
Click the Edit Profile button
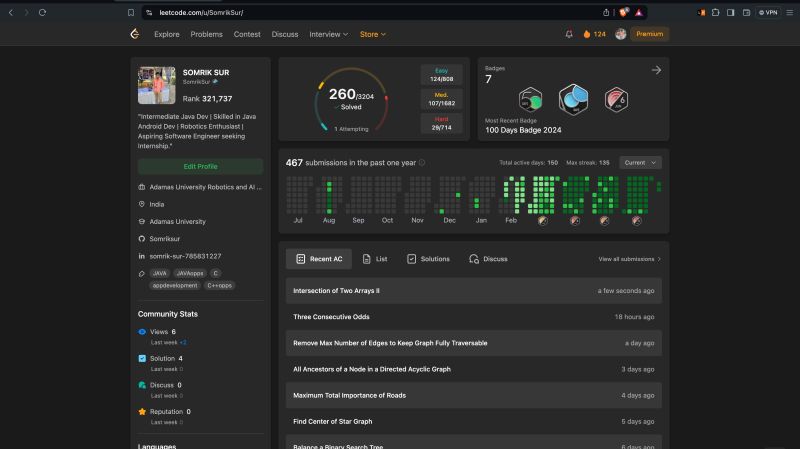[x=201, y=166]
